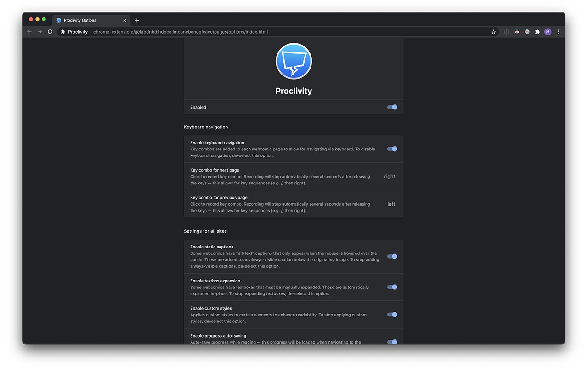Image resolution: width=588 pixels, height=368 pixels.
Task: Open the purple M profile avatar
Action: point(548,32)
